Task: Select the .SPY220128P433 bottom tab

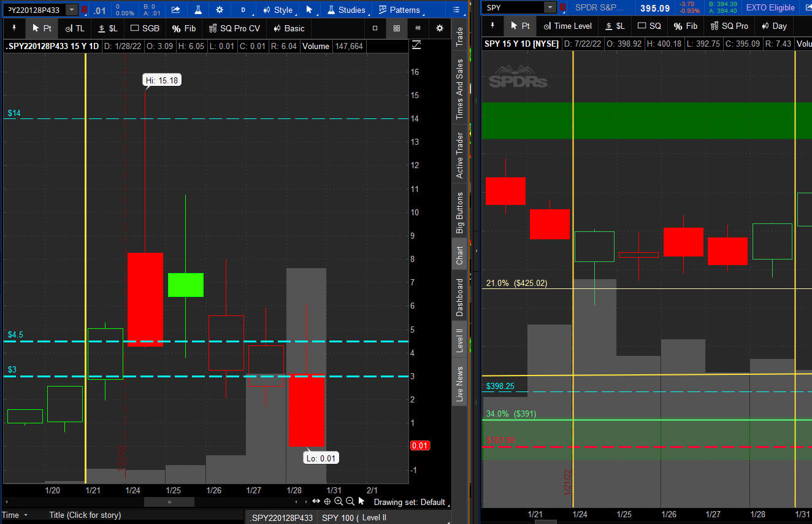Action: tap(282, 518)
